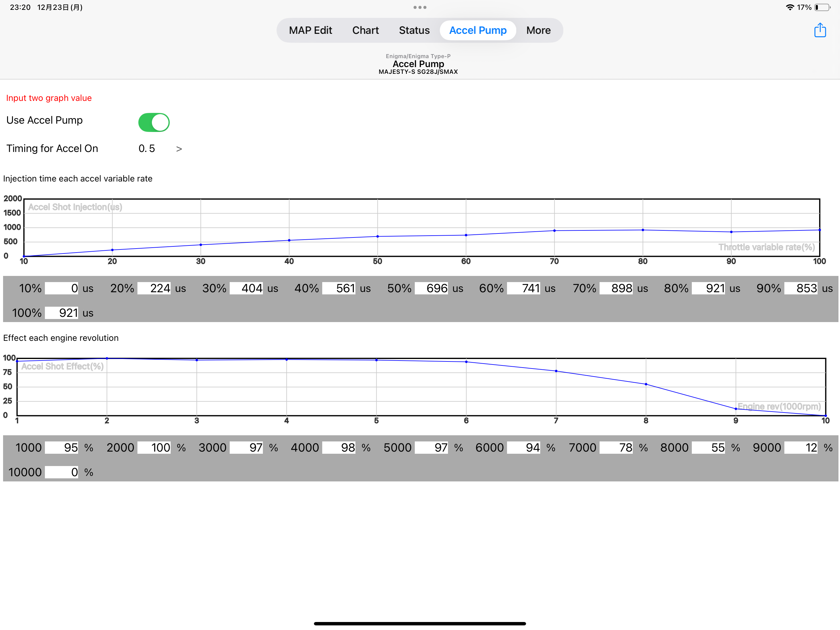Edit the 20% injection field showing 224

pyautogui.click(x=154, y=288)
